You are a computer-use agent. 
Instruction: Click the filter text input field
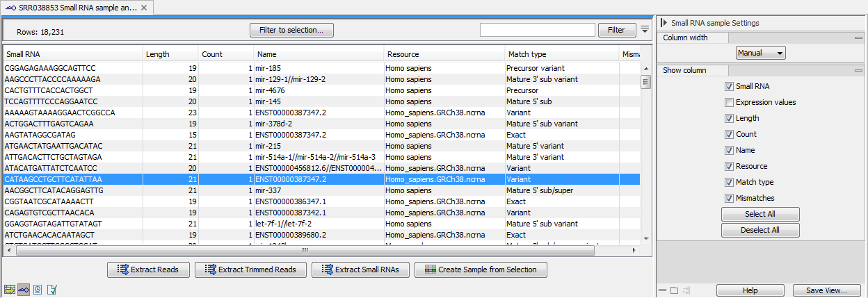(x=537, y=30)
